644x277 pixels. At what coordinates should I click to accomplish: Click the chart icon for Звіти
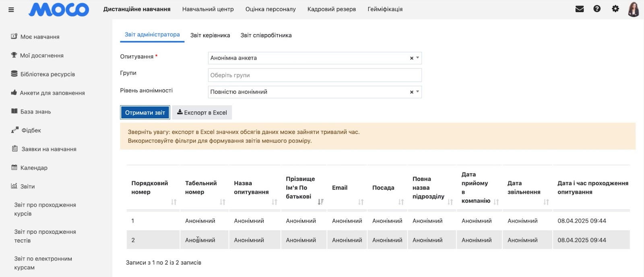coord(14,186)
